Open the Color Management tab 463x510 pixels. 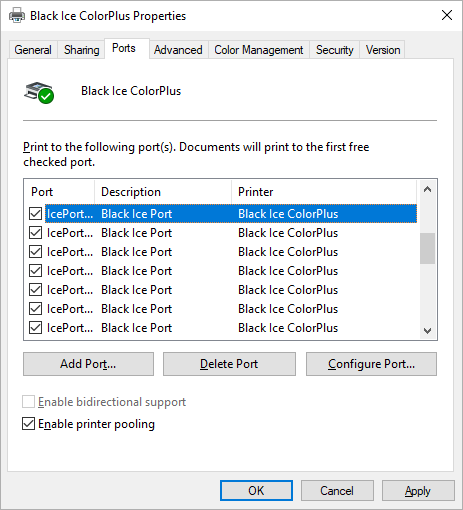pos(259,50)
